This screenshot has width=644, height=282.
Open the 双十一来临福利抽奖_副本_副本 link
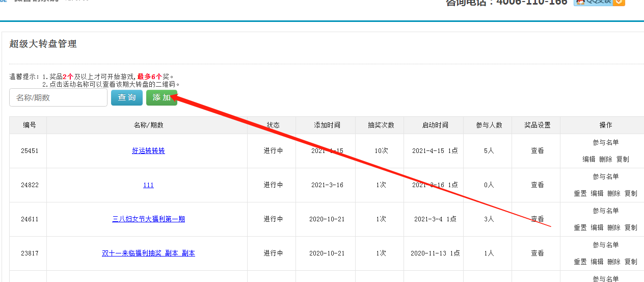click(148, 253)
